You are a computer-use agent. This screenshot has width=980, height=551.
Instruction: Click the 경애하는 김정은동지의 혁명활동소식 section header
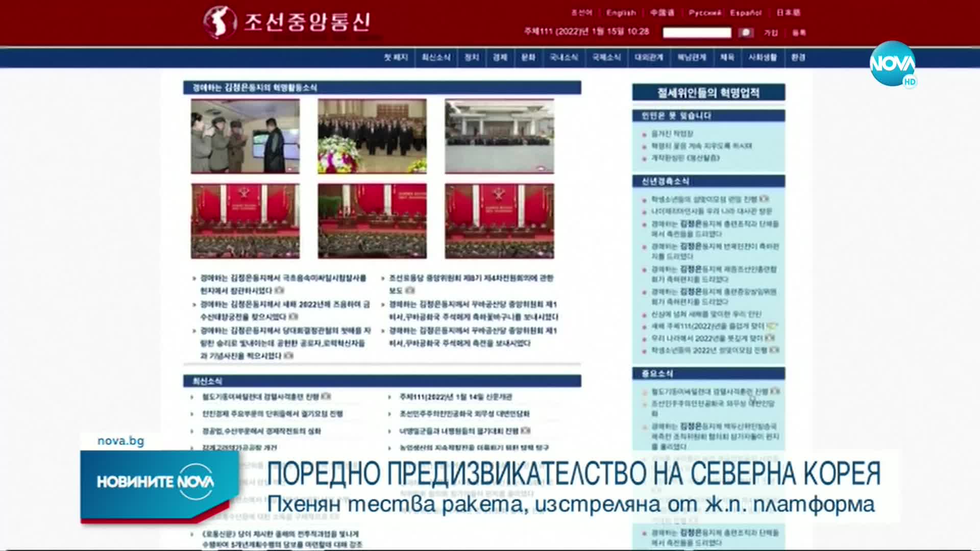tap(382, 88)
